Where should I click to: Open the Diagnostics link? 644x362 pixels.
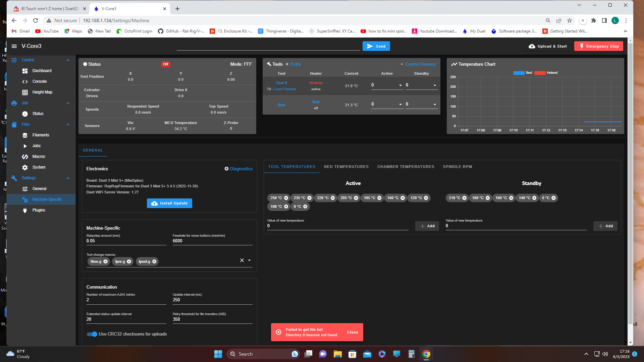click(x=238, y=169)
